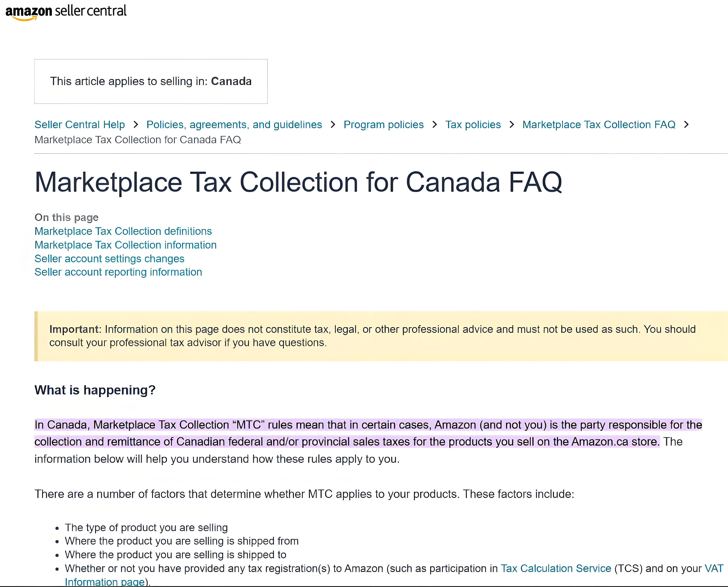Click bullet 'Where the product you are selling is shipped to'
The image size is (728, 587).
click(x=176, y=555)
